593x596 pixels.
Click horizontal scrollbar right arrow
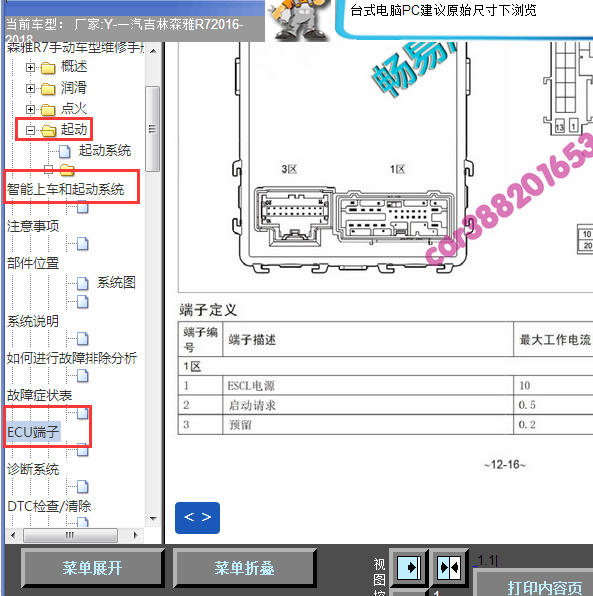click(136, 536)
